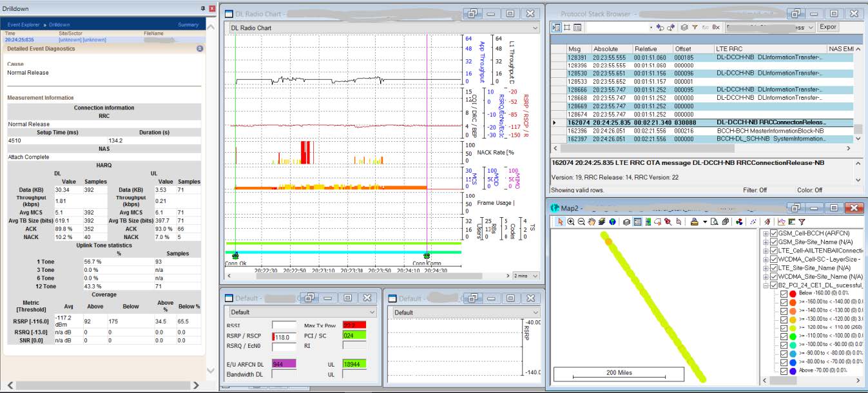Click the Relative column header

point(652,49)
